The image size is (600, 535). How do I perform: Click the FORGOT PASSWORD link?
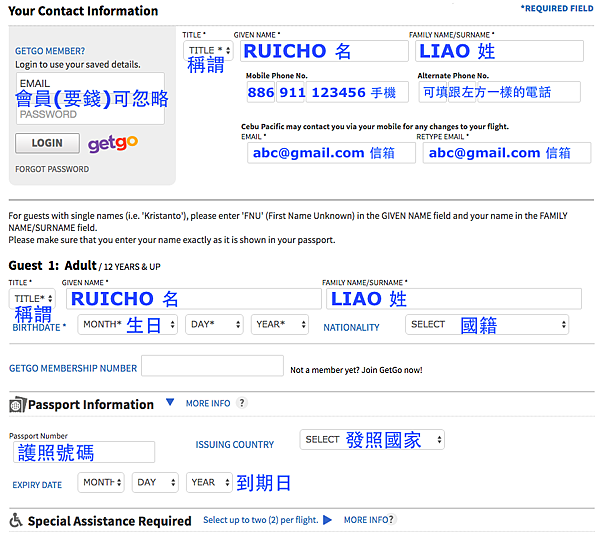click(x=52, y=169)
